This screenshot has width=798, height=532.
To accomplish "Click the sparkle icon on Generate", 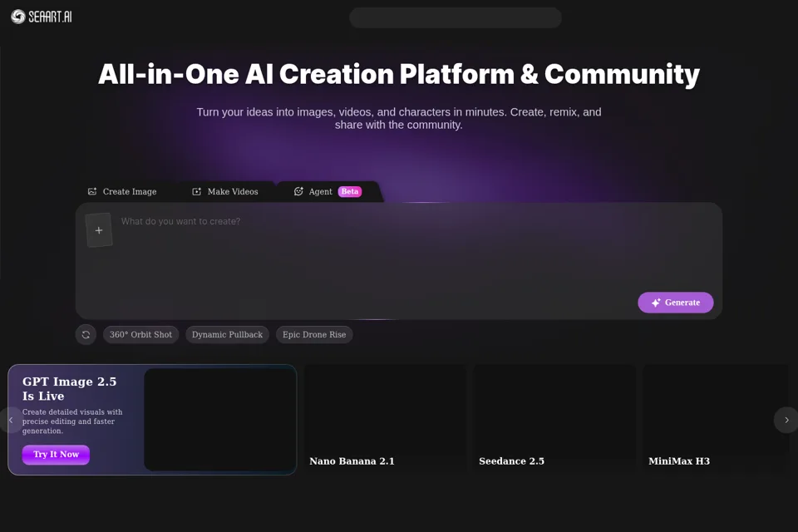I will (x=656, y=303).
